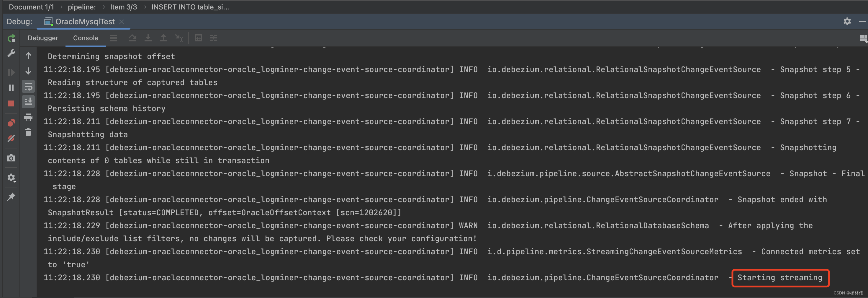Rerun the OracleMysqlTest debug session

pos(11,38)
